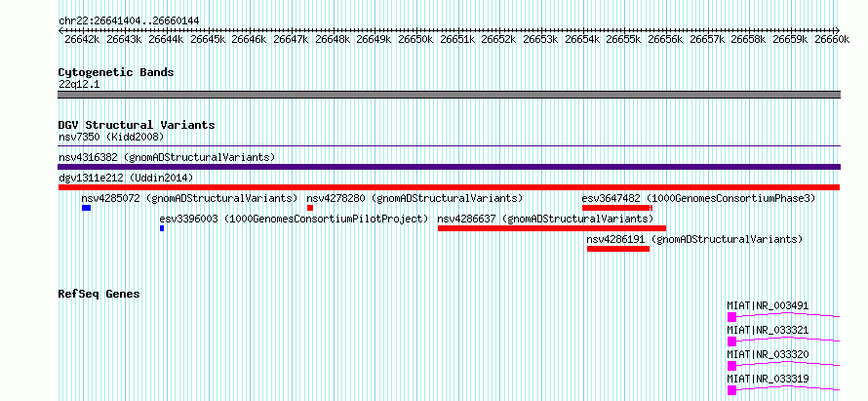This screenshot has height=401, width=868.
Task: Click the red esv3647482 variant bar
Action: click(617, 208)
